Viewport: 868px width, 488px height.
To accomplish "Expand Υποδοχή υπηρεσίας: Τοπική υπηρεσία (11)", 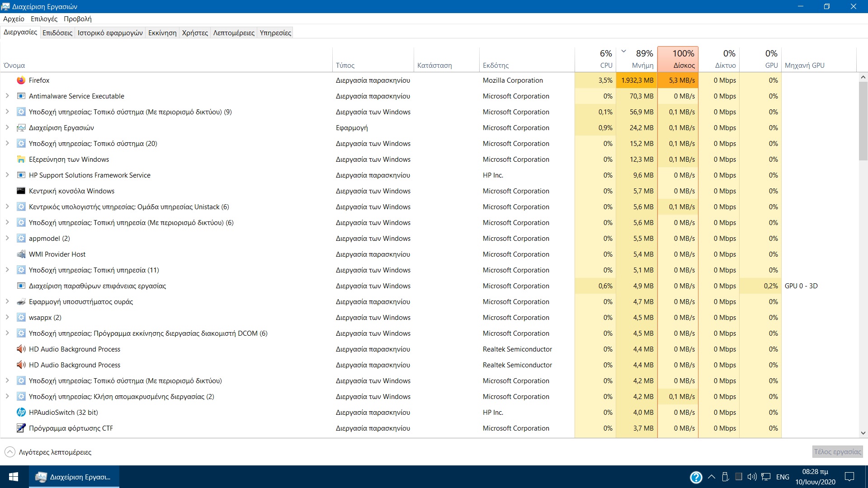I will (x=7, y=270).
